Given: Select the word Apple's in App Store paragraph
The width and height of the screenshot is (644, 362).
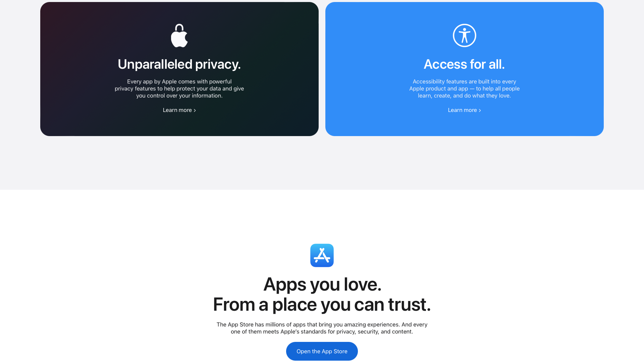Looking at the screenshot, I should point(290,332).
